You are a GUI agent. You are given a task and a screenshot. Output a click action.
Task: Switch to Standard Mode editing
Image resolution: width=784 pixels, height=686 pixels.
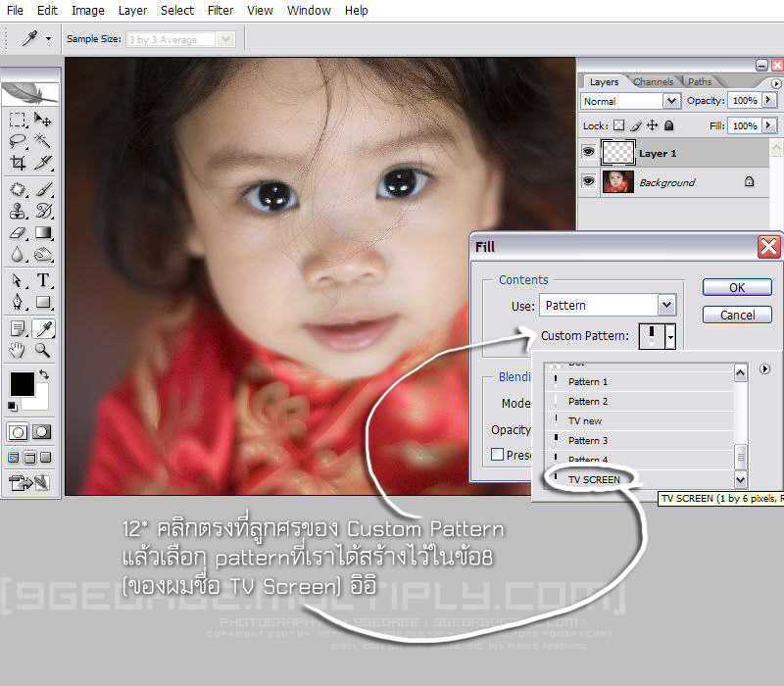click(x=18, y=432)
